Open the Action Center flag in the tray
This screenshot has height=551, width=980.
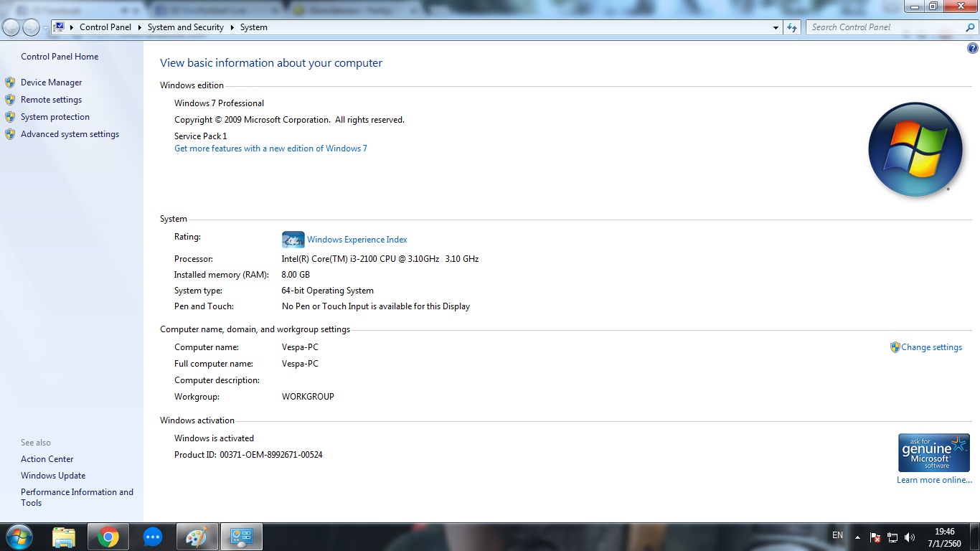875,537
